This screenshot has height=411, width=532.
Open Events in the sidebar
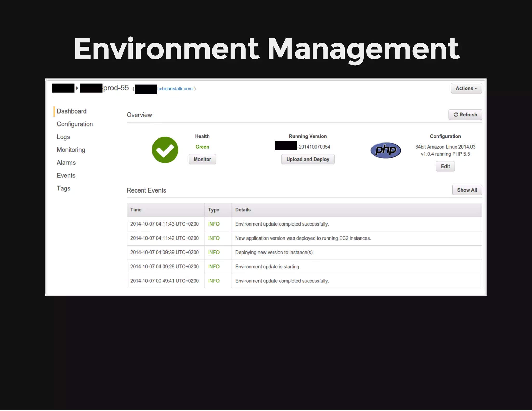(x=66, y=176)
